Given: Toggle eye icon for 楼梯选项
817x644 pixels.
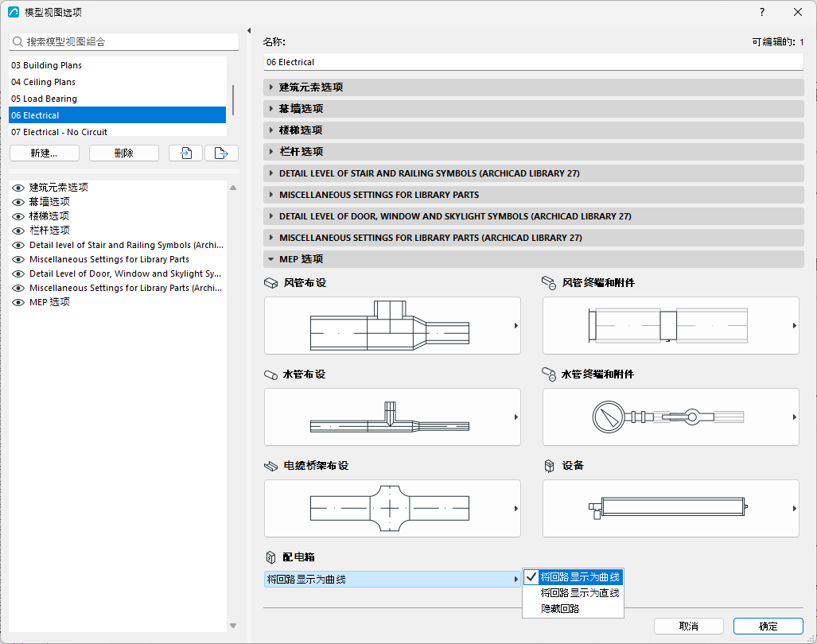Looking at the screenshot, I should coord(18,216).
